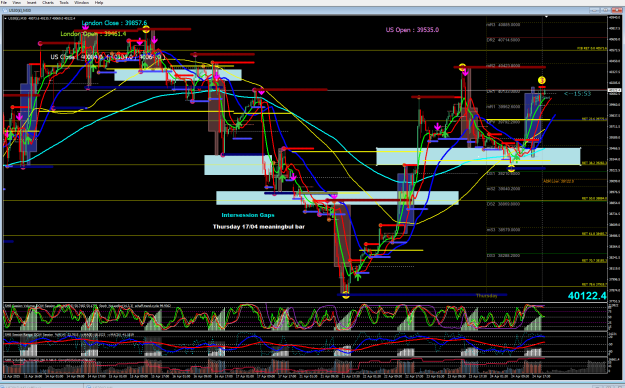Click the Thursday label on the bottom blue line
The image size is (625, 388).
[487, 296]
